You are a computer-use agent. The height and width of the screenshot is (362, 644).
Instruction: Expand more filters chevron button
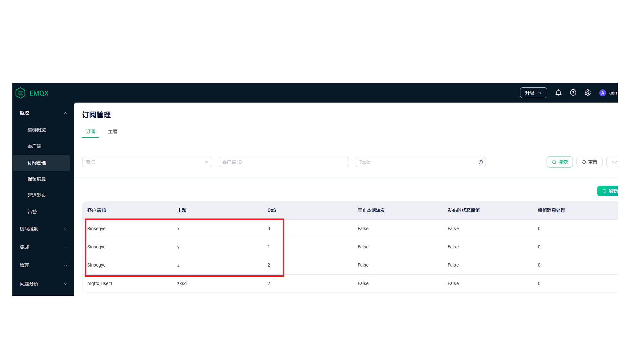coord(612,162)
